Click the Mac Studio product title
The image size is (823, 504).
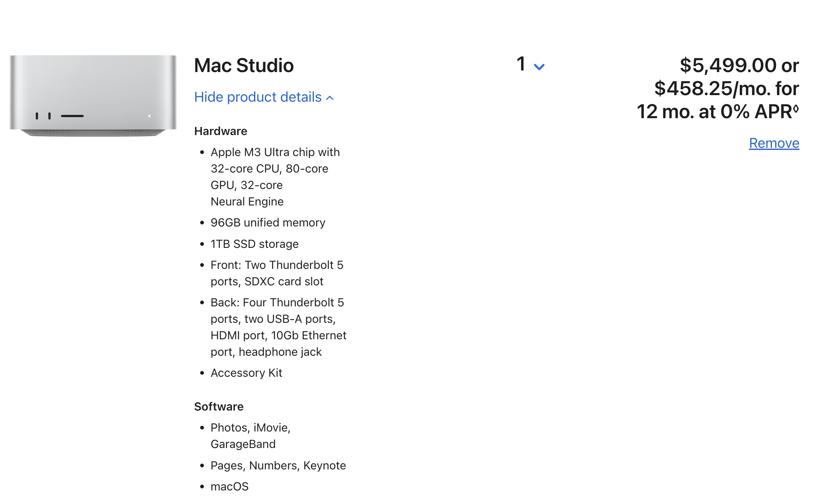[x=244, y=65]
